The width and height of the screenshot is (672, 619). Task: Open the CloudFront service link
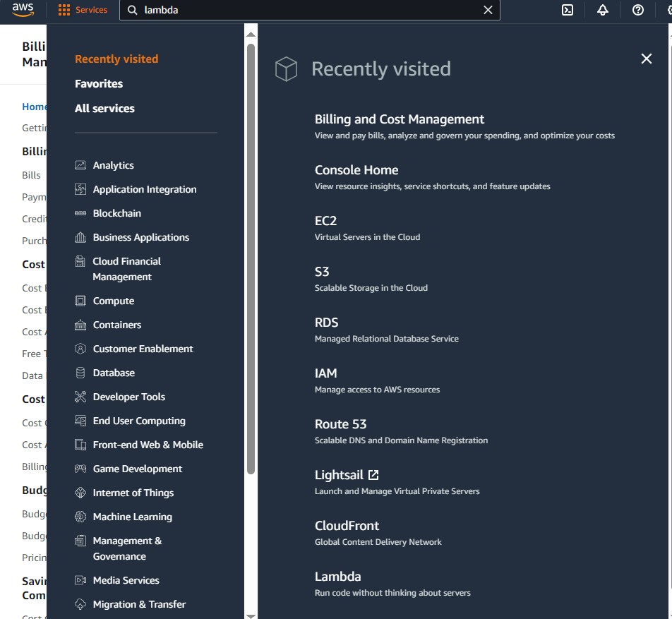pyautogui.click(x=347, y=526)
